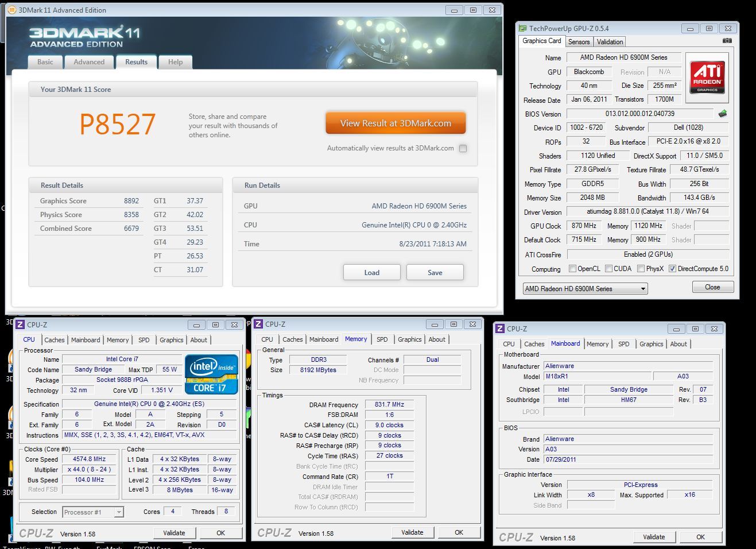
Task: Click OK in the CPU-Z processor window
Action: (220, 533)
